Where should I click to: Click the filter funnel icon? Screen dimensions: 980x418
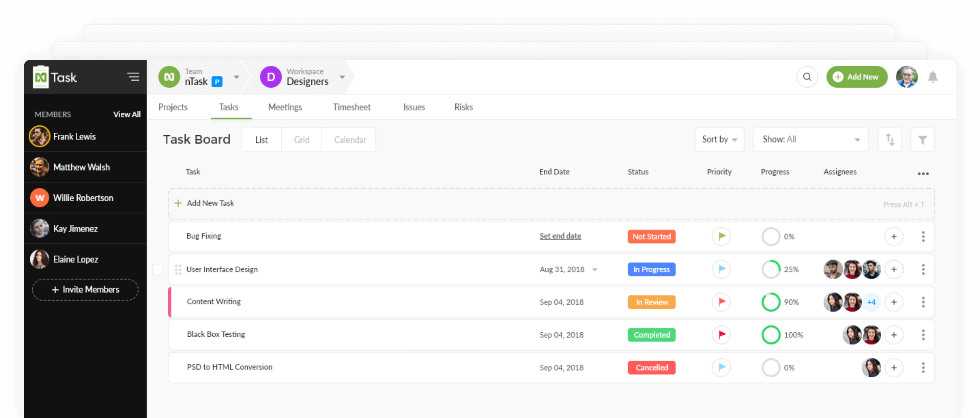pyautogui.click(x=922, y=140)
